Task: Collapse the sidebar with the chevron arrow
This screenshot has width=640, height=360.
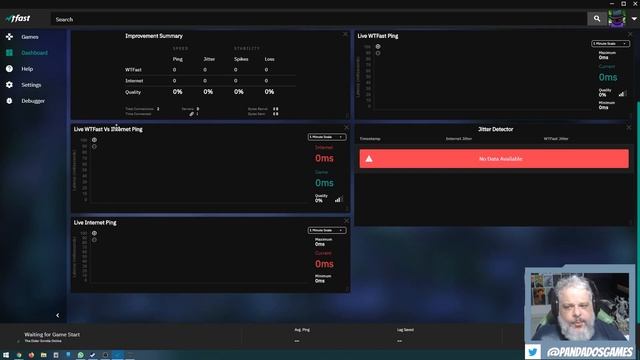Action: coord(58,315)
